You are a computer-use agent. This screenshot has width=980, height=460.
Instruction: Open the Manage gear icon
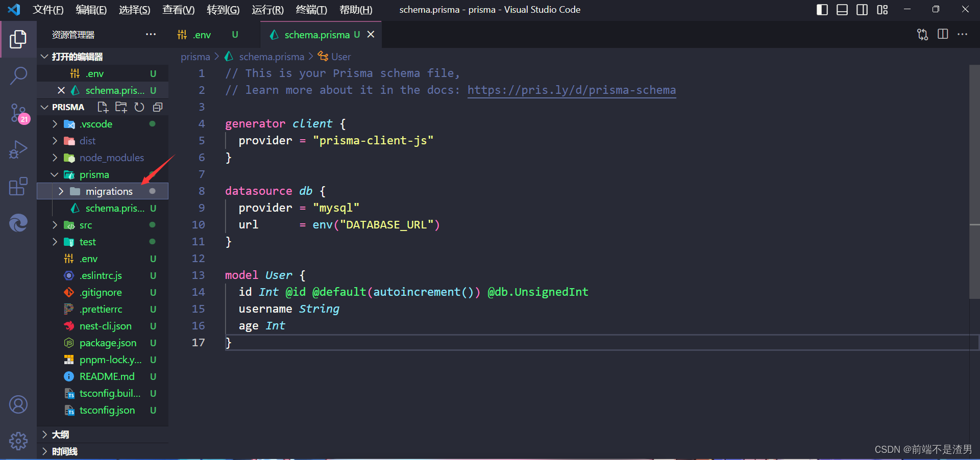point(18,441)
